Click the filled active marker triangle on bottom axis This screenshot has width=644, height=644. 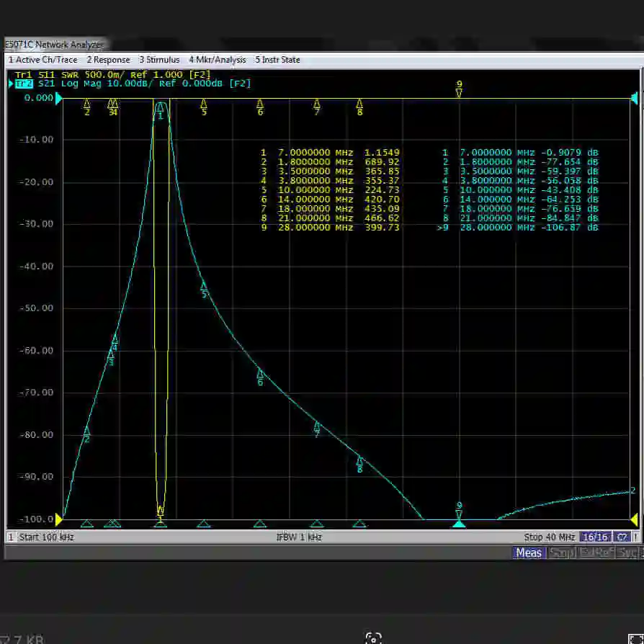pos(459,524)
